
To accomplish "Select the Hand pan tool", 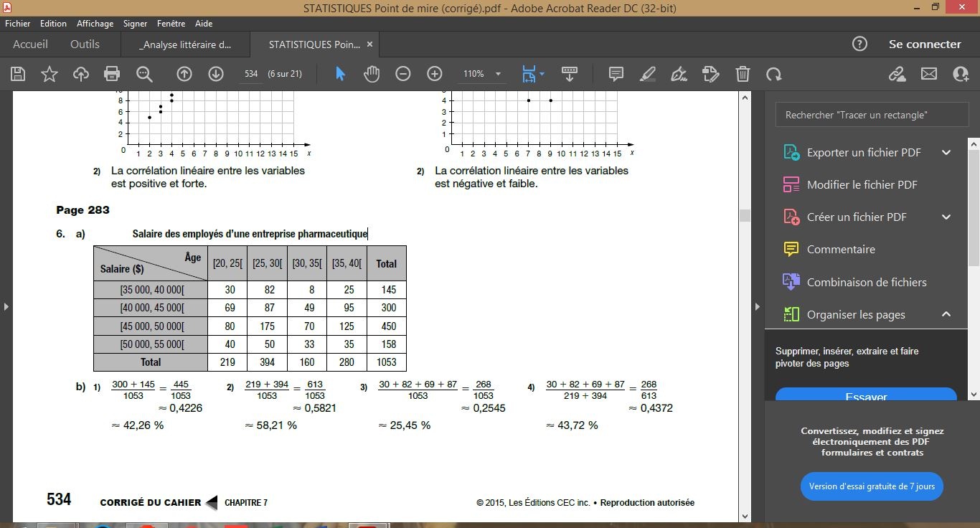I will pyautogui.click(x=372, y=74).
